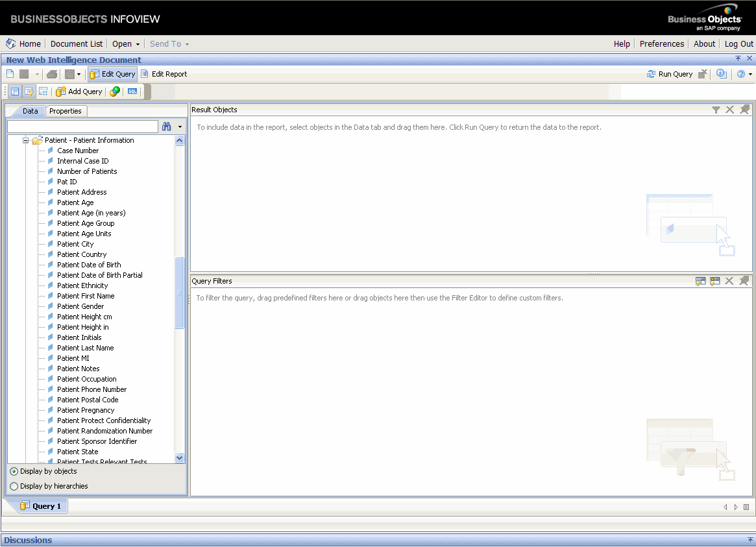Viewport: 756px width, 547px height.
Task: Click the Help link
Action: click(622, 44)
